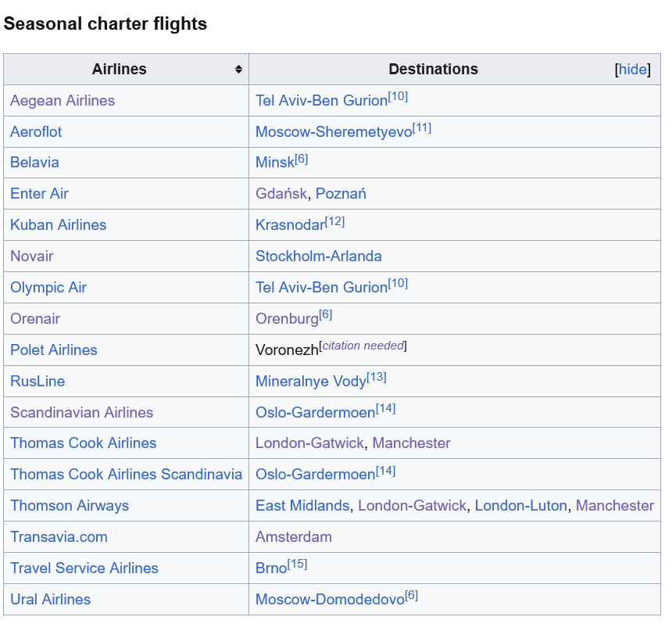Open the Aegean Airlines link

pos(63,101)
